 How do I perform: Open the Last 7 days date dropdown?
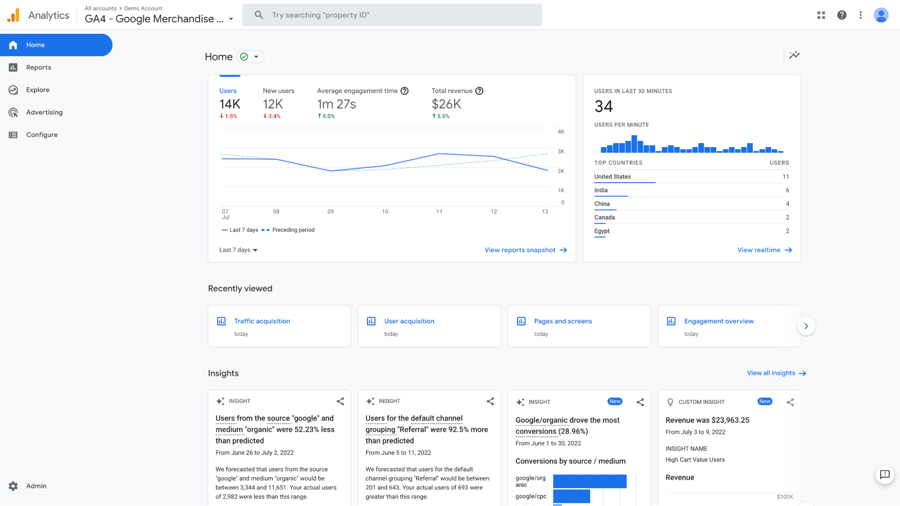pyautogui.click(x=238, y=250)
